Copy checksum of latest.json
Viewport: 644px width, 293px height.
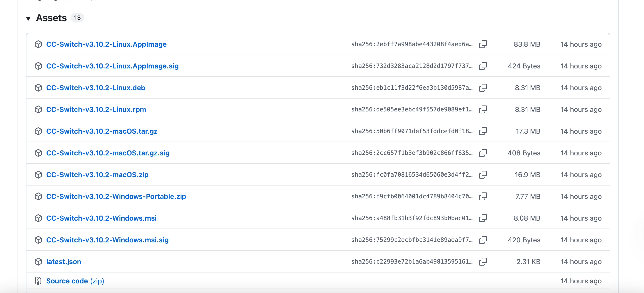tap(483, 262)
